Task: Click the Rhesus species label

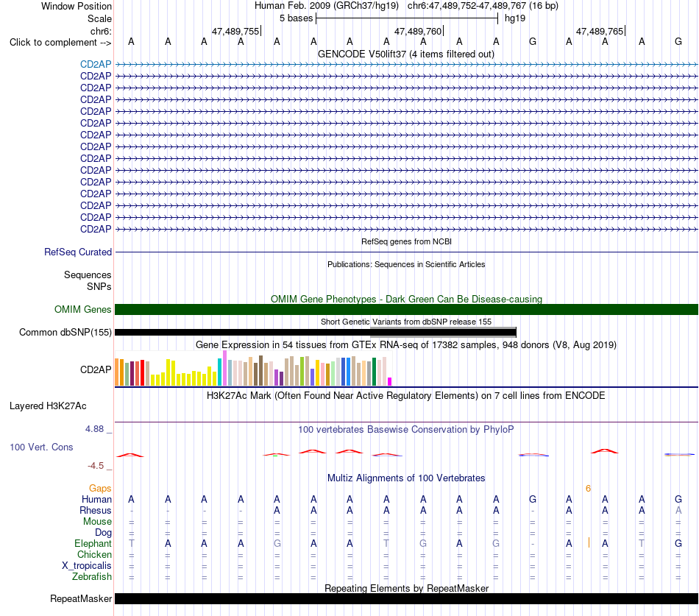Action: point(96,510)
